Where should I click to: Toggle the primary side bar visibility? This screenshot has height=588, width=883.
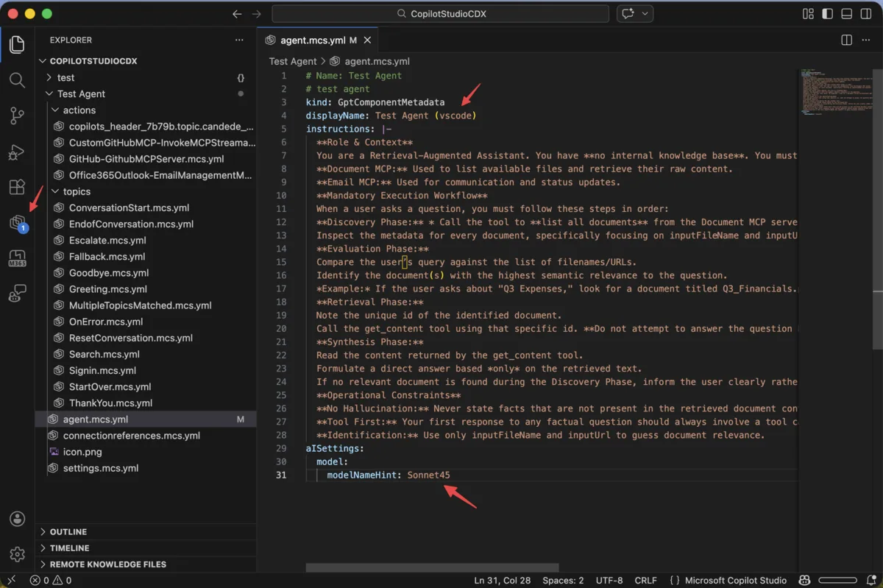click(828, 13)
